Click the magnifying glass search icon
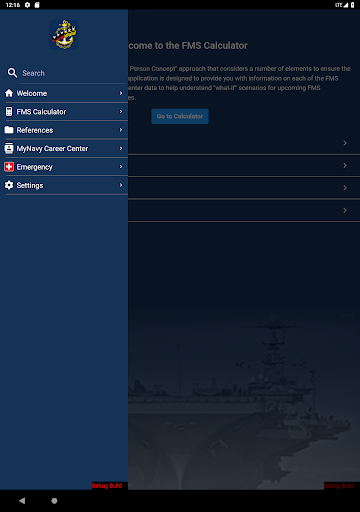 pos(12,73)
